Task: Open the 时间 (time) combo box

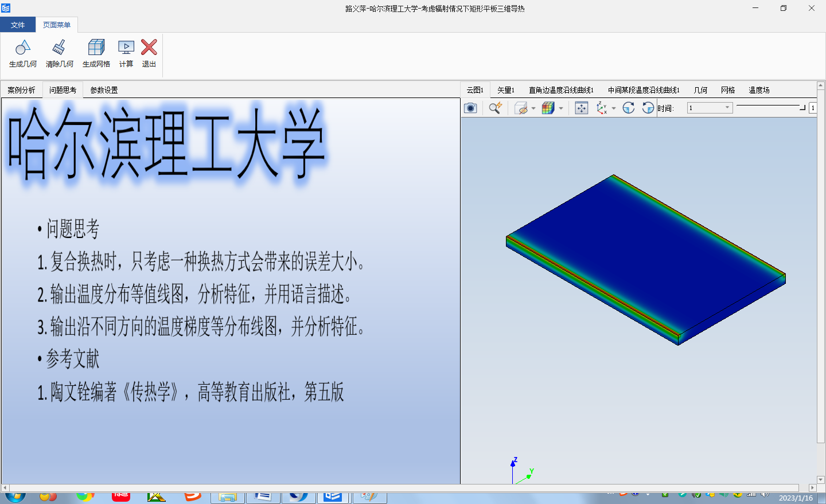Action: coord(710,108)
